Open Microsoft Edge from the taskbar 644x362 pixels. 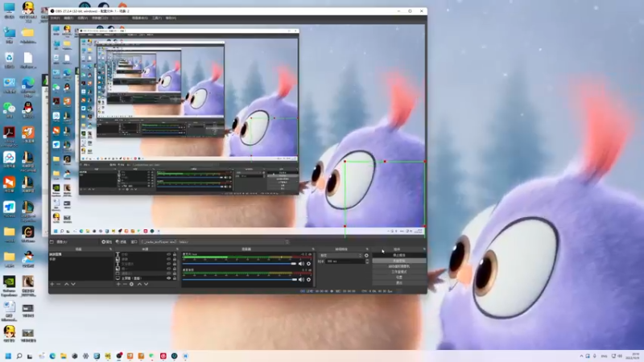tap(52, 356)
